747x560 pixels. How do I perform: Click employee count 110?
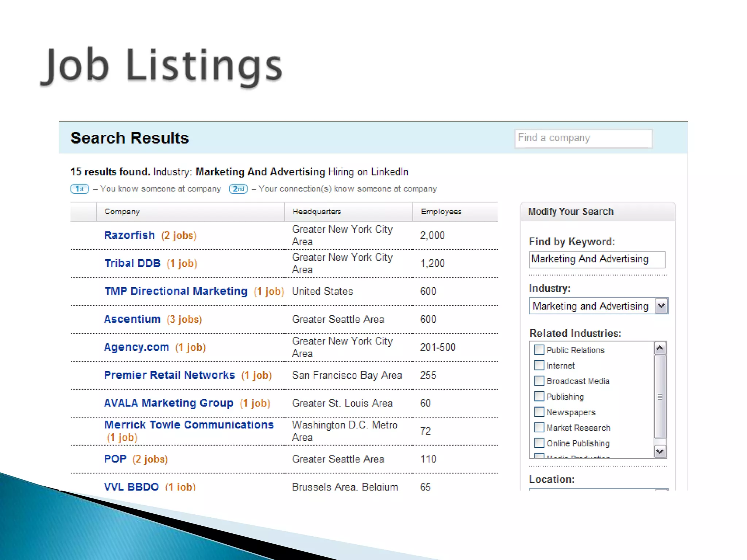tap(428, 459)
